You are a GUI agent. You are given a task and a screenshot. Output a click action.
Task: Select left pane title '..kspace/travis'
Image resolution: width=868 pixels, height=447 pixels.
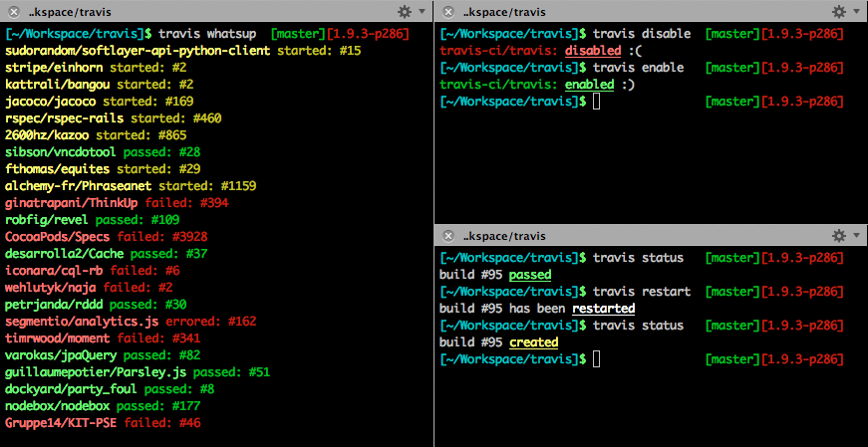[69, 12]
